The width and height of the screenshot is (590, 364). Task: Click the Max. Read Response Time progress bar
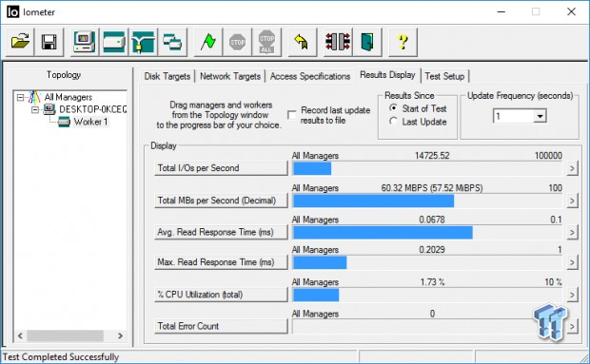click(x=427, y=262)
